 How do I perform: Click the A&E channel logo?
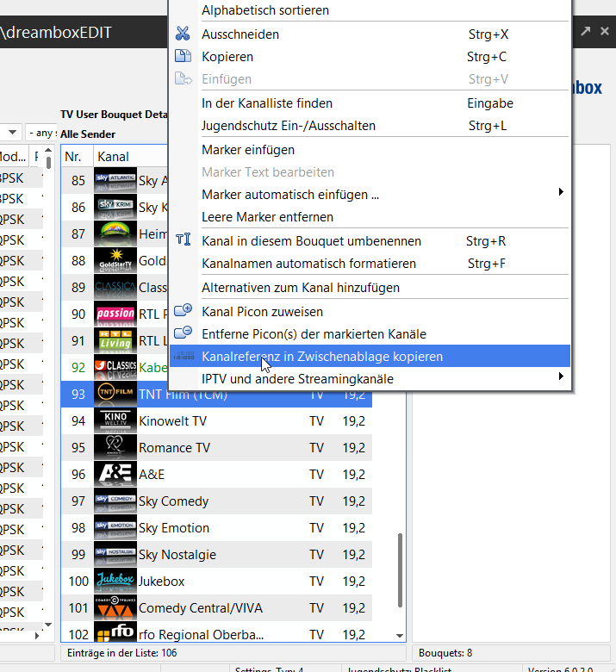115,475
